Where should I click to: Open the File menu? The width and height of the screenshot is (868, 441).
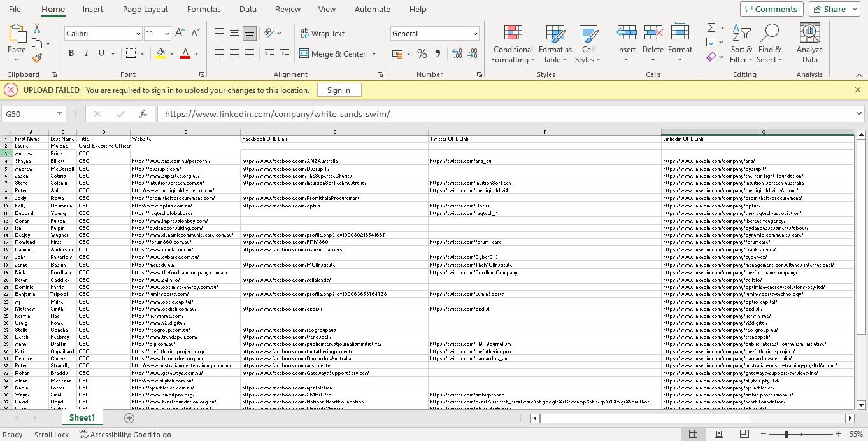point(15,9)
